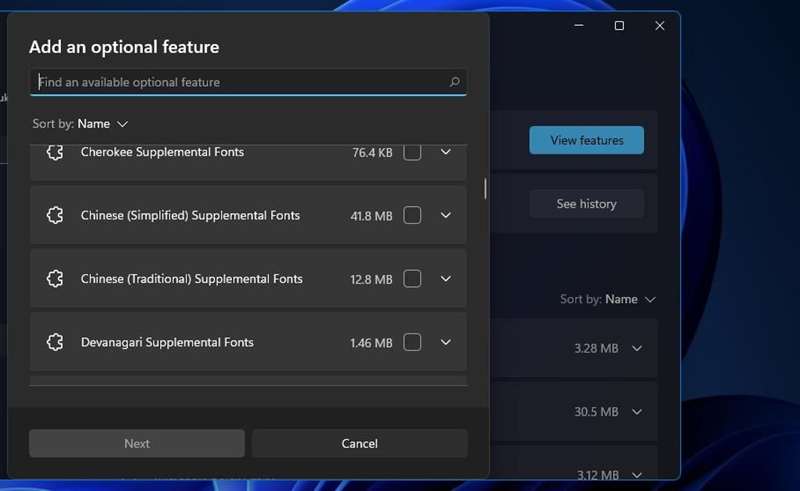800x491 pixels.
Task: Expand Chinese (Traditional) Supplemental Fonts details
Action: point(446,279)
